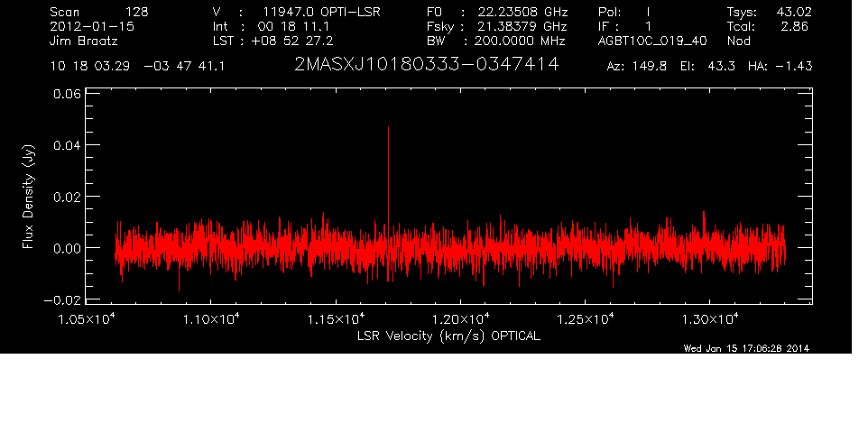Viewport: 868px width, 442px height.
Task: Click the 1.15×10⁴ x-axis tick label
Action: point(336,319)
